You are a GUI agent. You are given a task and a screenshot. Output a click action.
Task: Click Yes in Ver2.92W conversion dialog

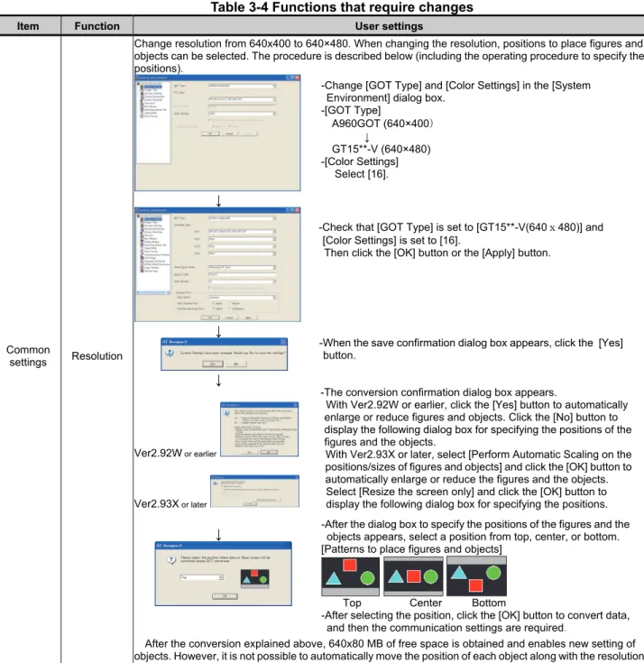click(x=250, y=453)
